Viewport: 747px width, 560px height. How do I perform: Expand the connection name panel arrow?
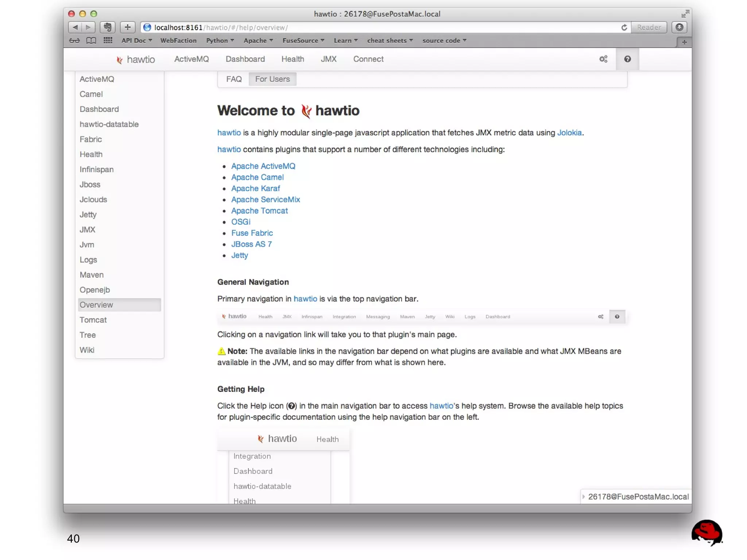click(584, 497)
